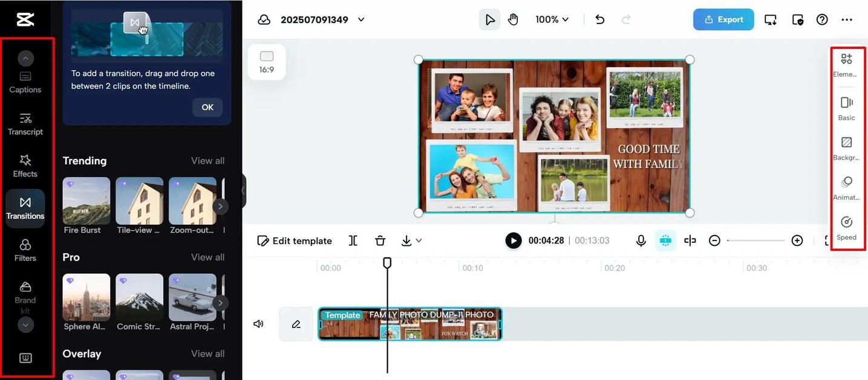View all Trending transitions
This screenshot has width=868, height=380.
(x=207, y=160)
